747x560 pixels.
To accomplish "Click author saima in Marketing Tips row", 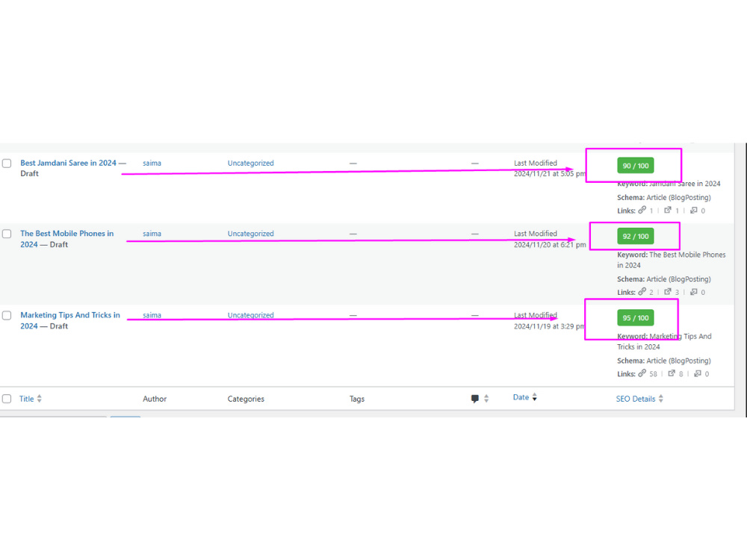I will 152,315.
